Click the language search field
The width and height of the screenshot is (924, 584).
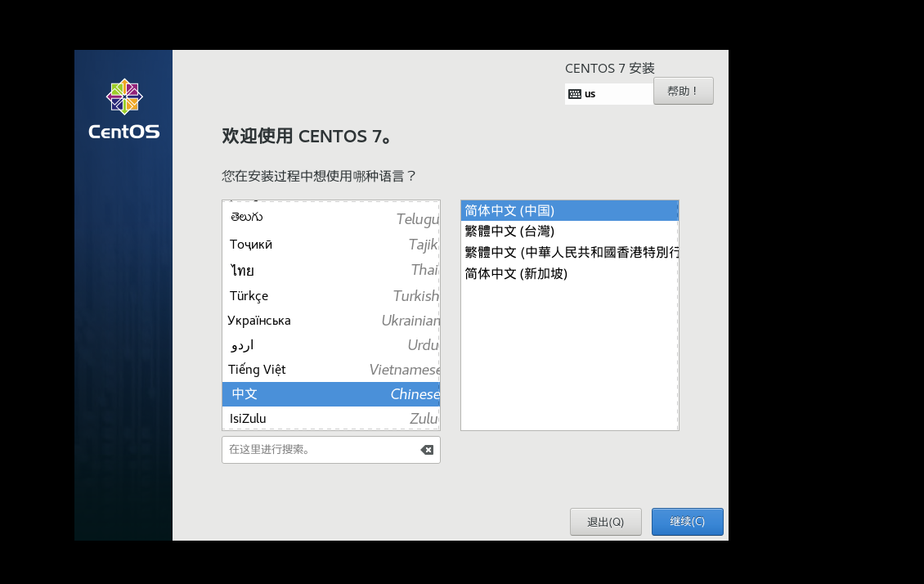tap(321, 450)
